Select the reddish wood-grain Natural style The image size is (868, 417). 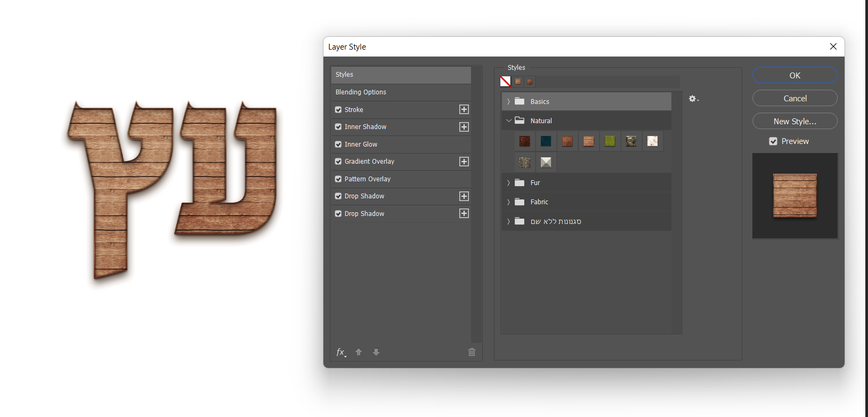pyautogui.click(x=567, y=141)
